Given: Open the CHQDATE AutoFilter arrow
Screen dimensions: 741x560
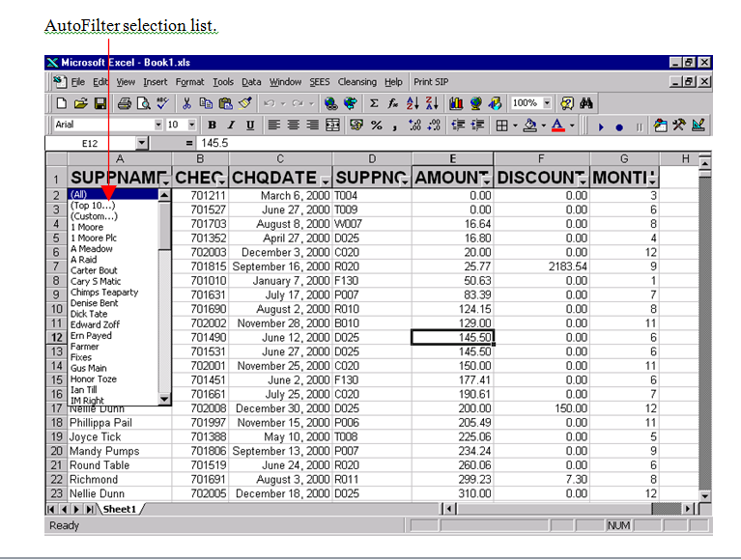Looking at the screenshot, I should pyautogui.click(x=326, y=182).
